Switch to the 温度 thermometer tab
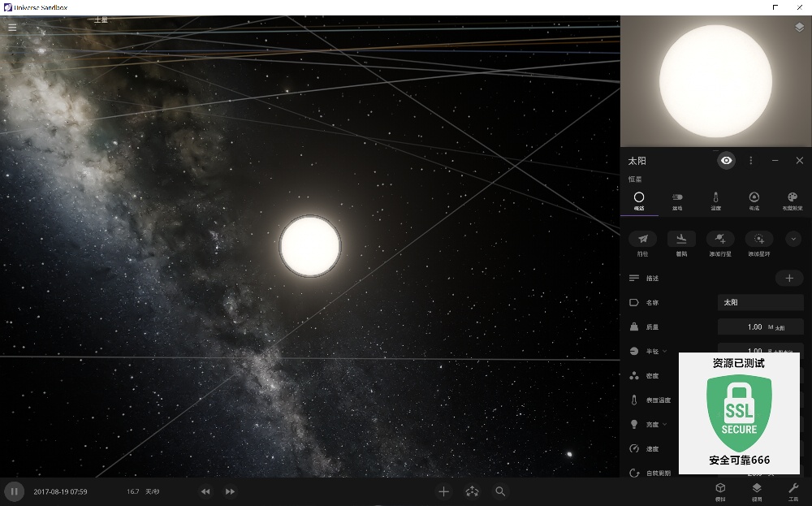The image size is (812, 506). [x=715, y=201]
